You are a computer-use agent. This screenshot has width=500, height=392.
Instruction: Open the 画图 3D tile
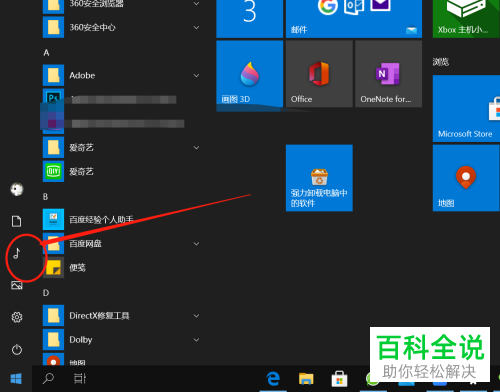pos(250,74)
